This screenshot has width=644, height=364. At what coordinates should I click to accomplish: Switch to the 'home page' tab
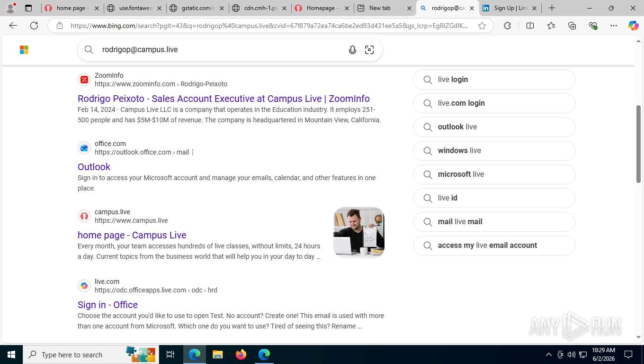pos(71,8)
